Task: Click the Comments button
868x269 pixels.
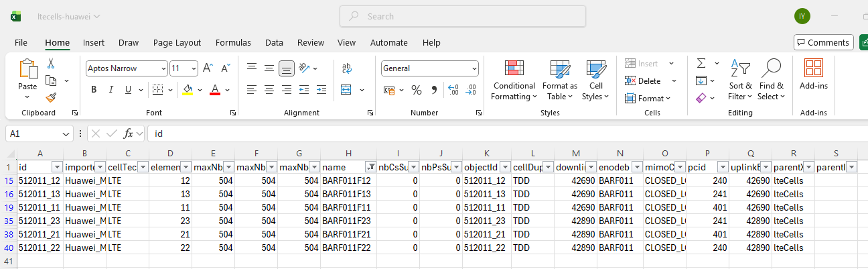Action: [x=823, y=42]
